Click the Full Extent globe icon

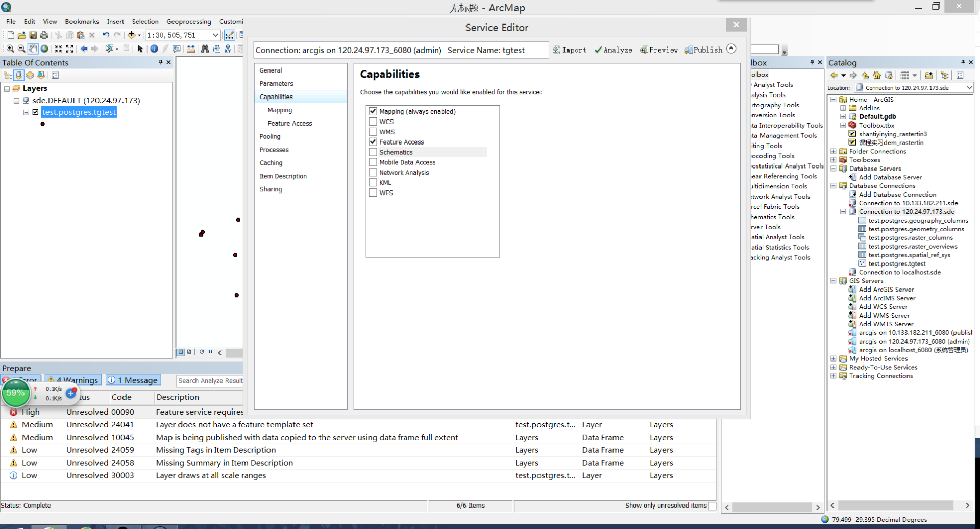point(44,49)
